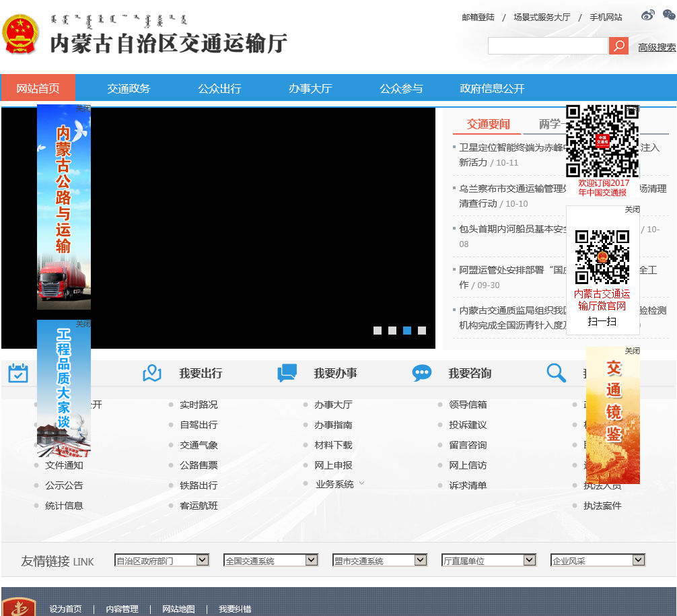Select the last slideshow indicator dot
Viewport: 677px width, 616px height.
point(422,331)
